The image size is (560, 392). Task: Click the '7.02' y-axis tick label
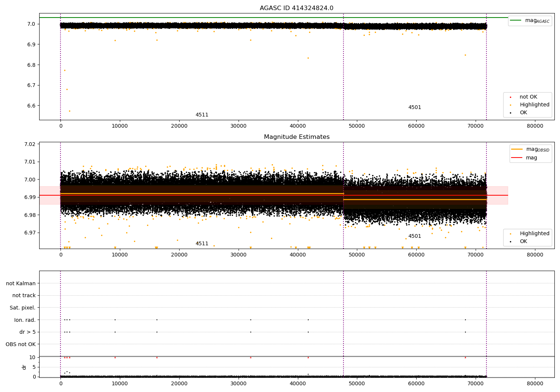[x=30, y=144]
